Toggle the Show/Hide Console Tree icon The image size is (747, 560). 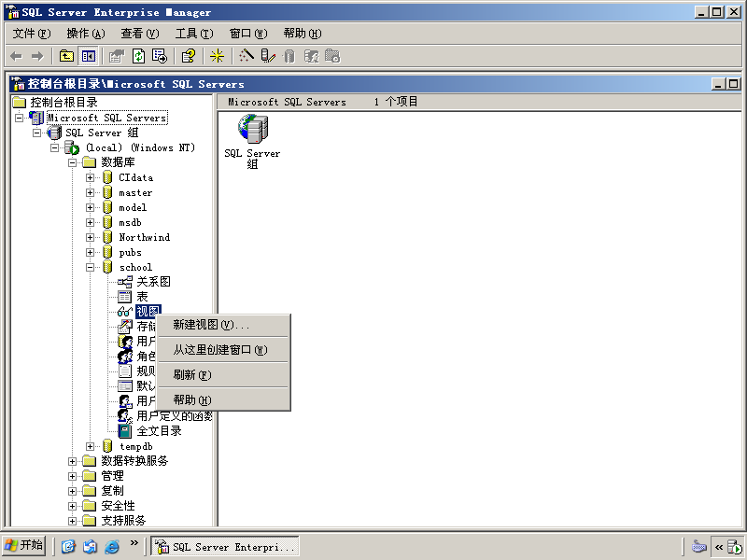(88, 56)
